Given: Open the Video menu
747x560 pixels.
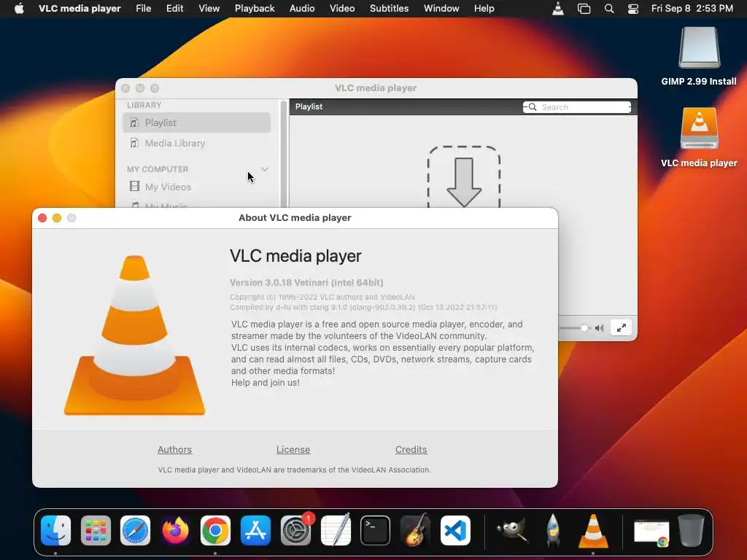Looking at the screenshot, I should [x=342, y=9].
